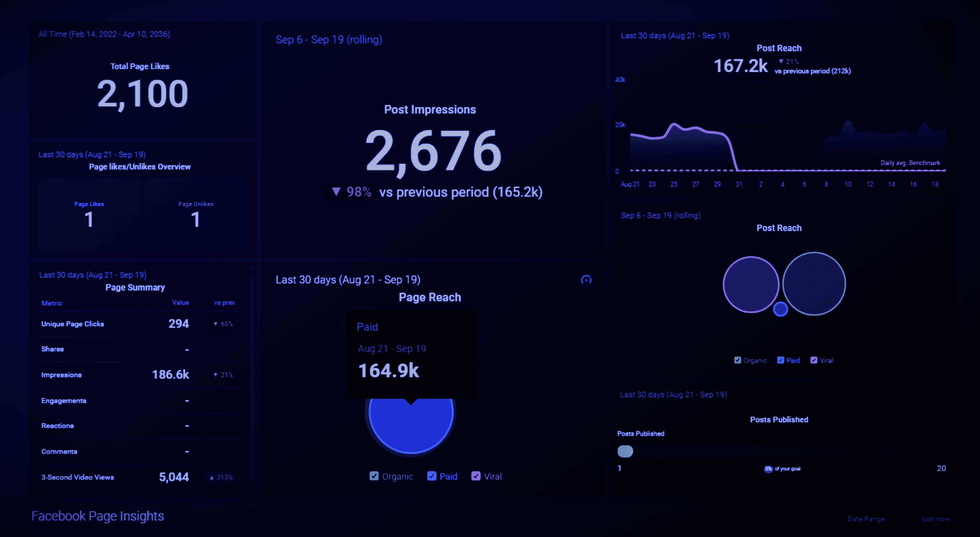Click the Daily avg. Benchmark label
Viewport: 980px width, 537px height.
[x=910, y=163]
